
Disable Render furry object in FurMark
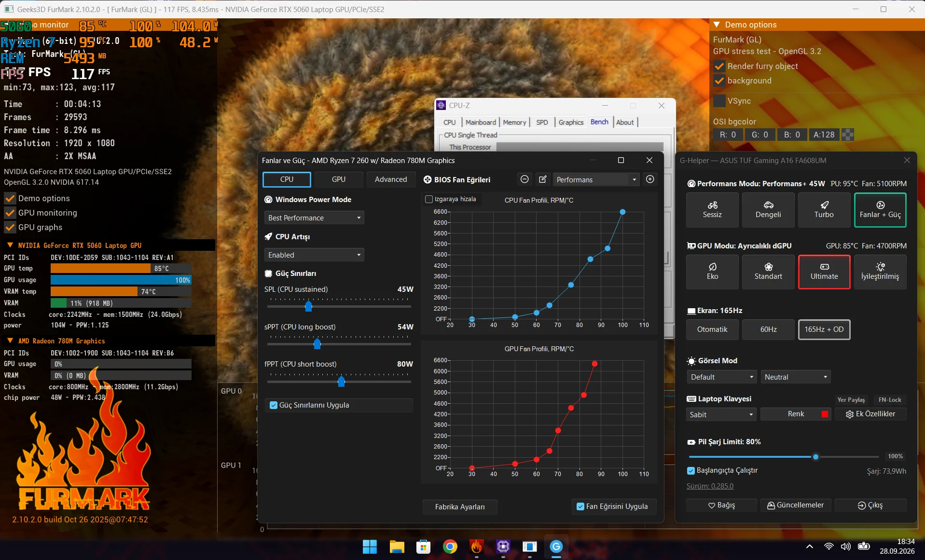tap(719, 66)
